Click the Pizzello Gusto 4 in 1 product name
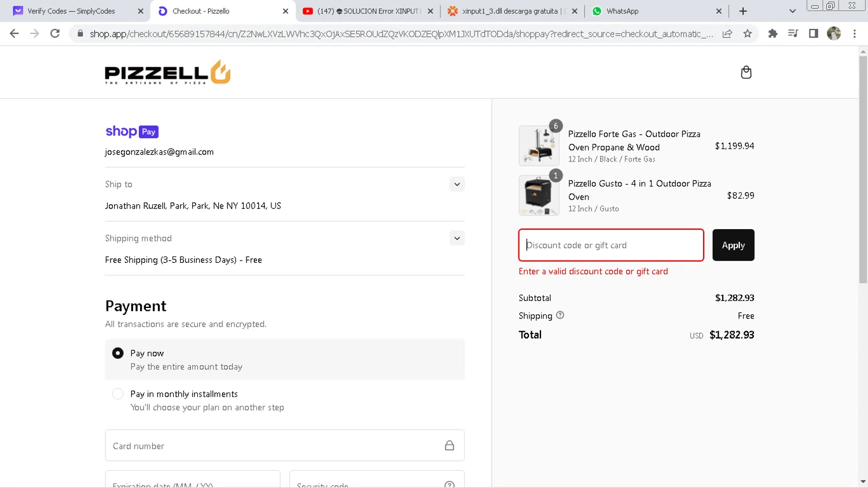Image resolution: width=868 pixels, height=488 pixels. coord(639,190)
